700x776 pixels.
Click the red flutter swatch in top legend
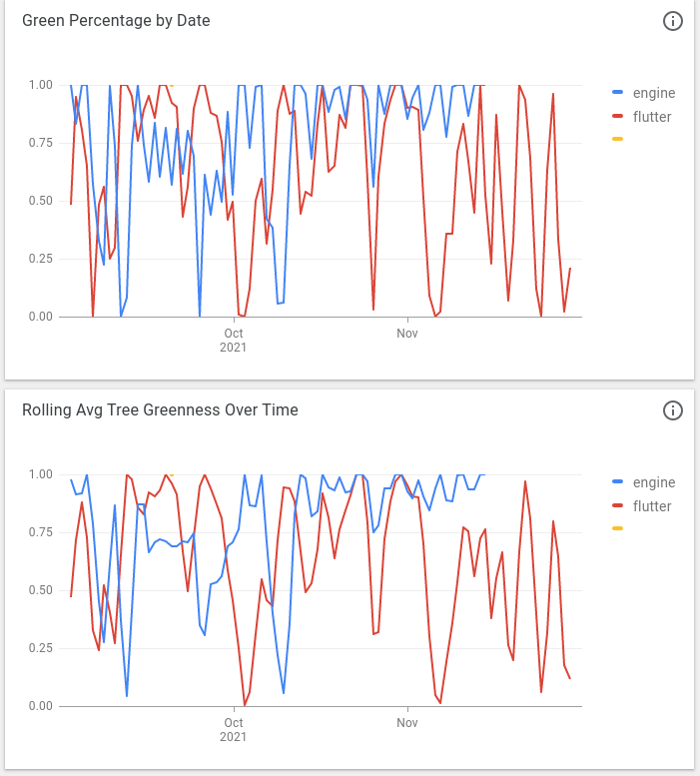(617, 116)
